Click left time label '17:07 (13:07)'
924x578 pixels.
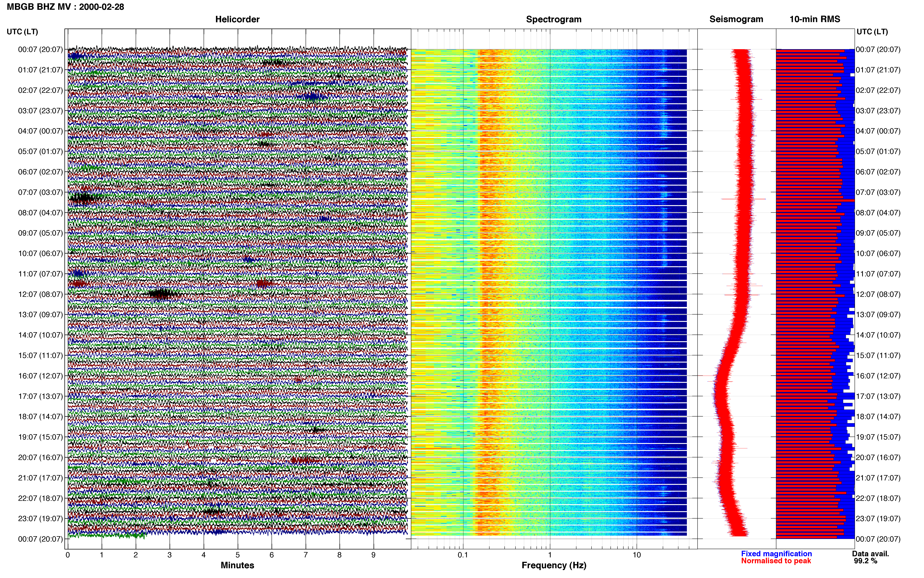[x=40, y=396]
